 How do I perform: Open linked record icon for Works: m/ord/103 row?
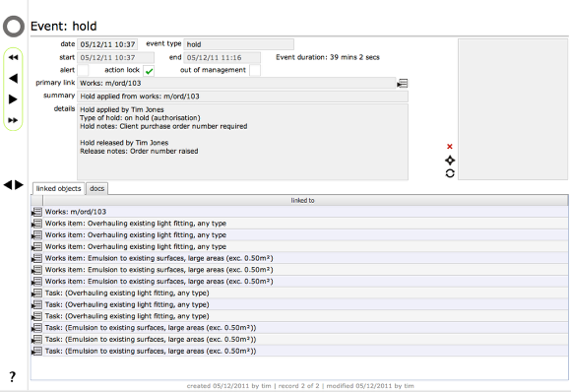point(36,212)
